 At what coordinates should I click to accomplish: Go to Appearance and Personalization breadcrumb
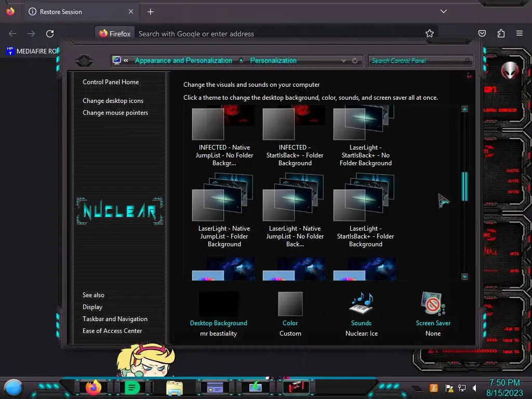click(183, 61)
